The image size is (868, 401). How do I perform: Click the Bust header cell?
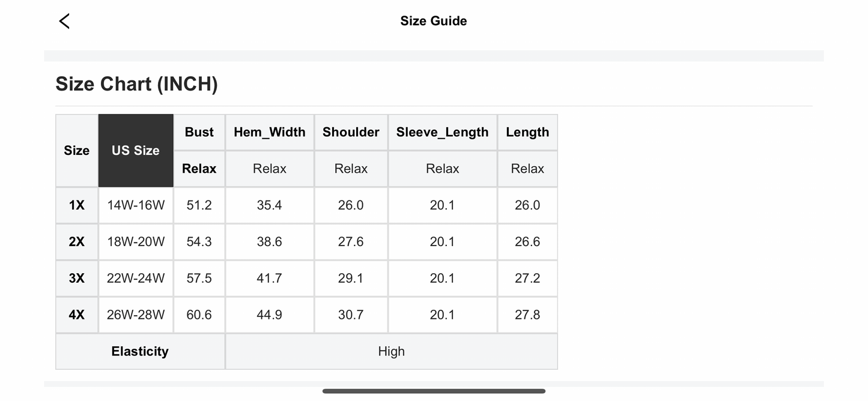click(x=199, y=132)
